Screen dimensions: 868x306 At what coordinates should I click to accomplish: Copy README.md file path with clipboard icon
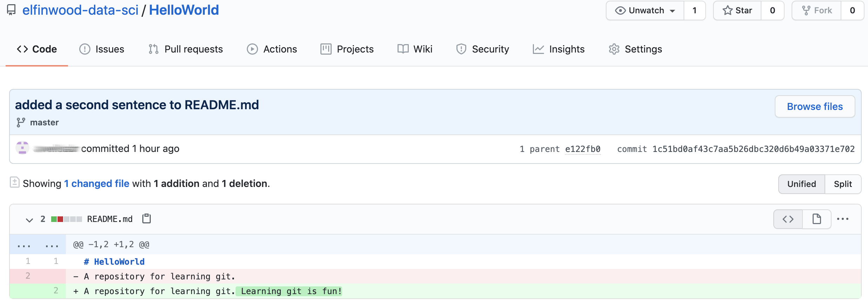point(147,219)
